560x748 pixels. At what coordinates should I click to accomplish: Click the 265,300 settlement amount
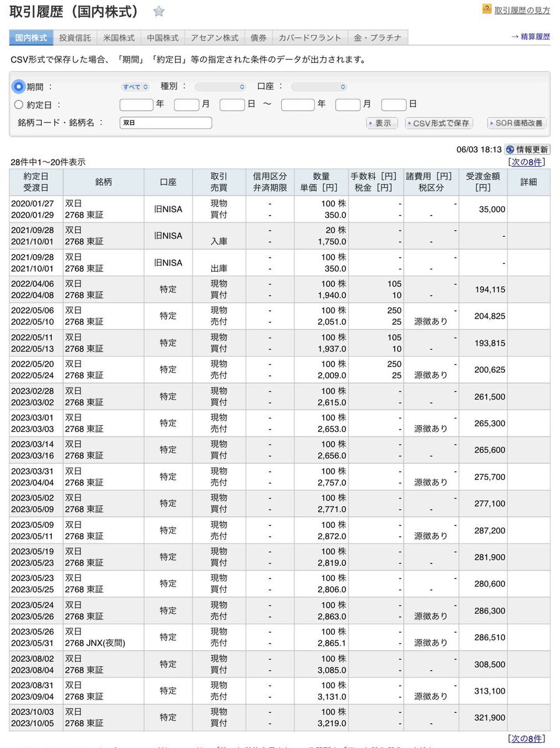(490, 424)
